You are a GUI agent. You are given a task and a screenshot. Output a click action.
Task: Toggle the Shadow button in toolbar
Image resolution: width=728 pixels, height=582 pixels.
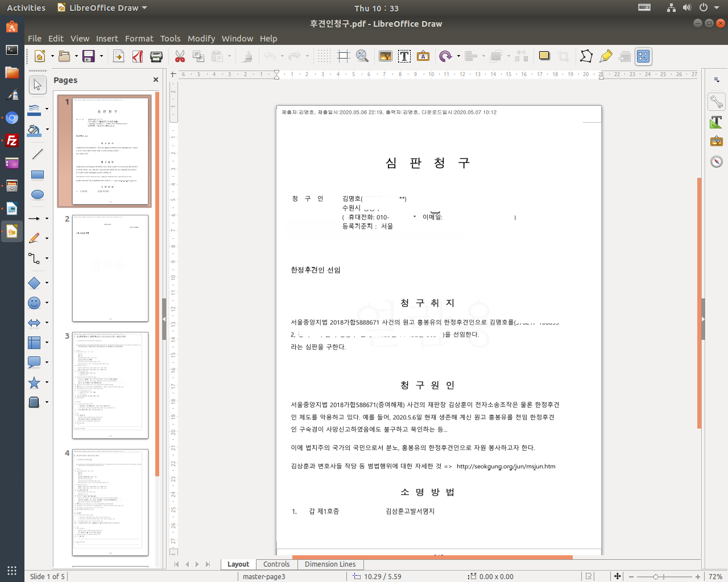[x=544, y=56]
